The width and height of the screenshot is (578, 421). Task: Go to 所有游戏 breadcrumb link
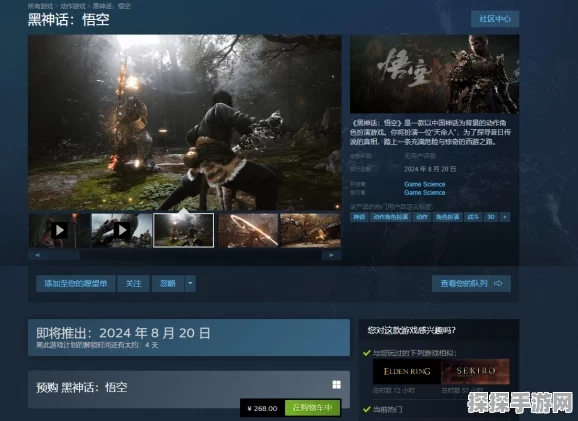coord(41,6)
